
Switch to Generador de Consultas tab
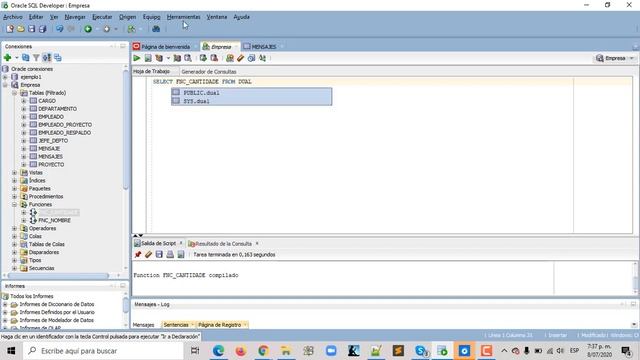pyautogui.click(x=209, y=71)
